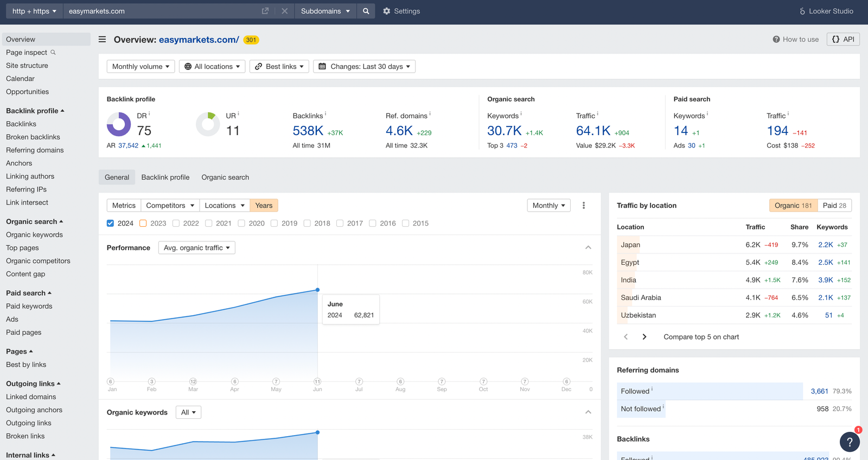Image resolution: width=868 pixels, height=460 pixels.
Task: Switch to Backlink profile tab
Action: click(165, 177)
